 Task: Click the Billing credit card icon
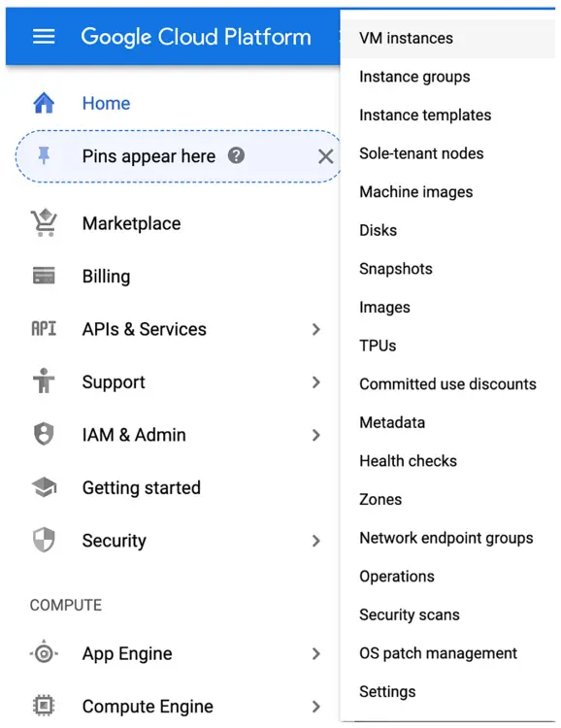(x=44, y=276)
